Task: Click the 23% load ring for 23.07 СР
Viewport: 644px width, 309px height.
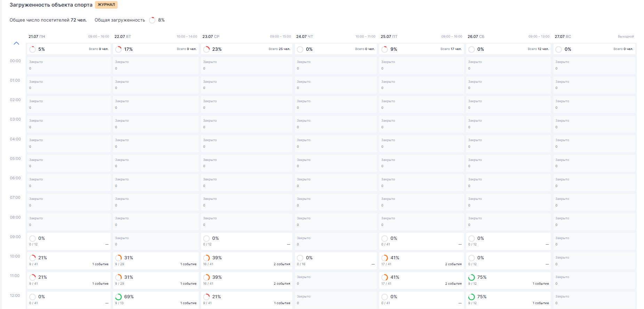Action: pos(207,49)
